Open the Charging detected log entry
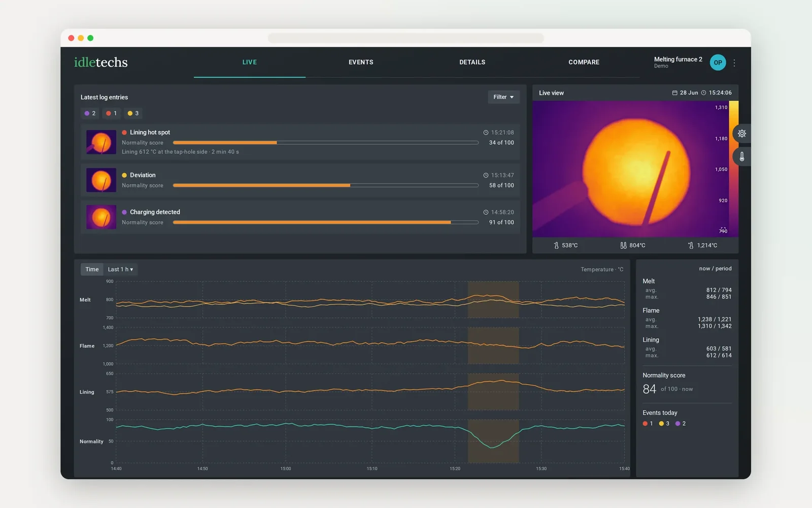Viewport: 812px width, 508px height. [x=300, y=217]
